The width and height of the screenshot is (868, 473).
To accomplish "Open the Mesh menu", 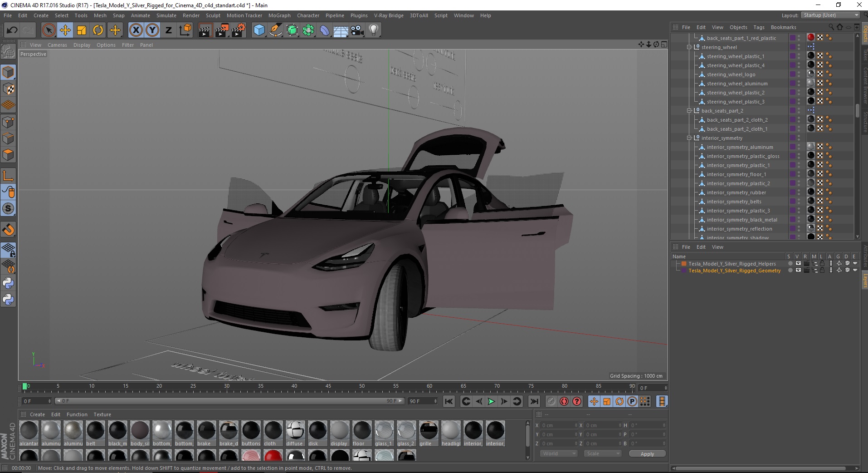I will tap(100, 15).
